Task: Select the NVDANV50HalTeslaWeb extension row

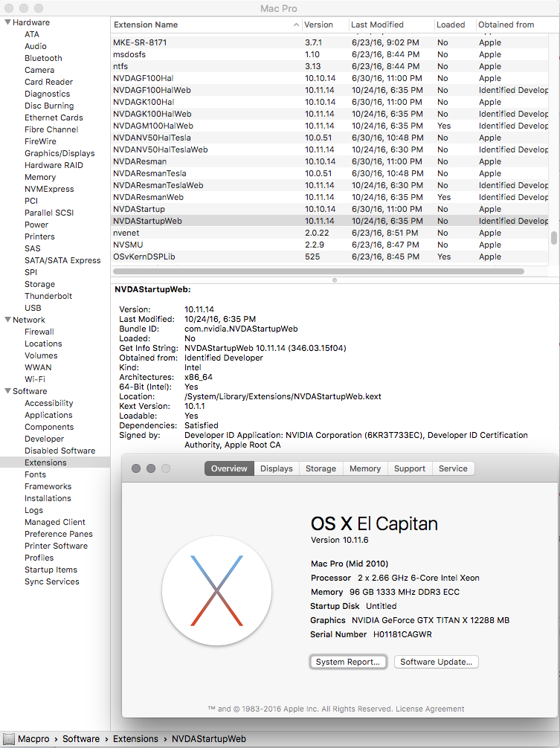Action: (329, 149)
